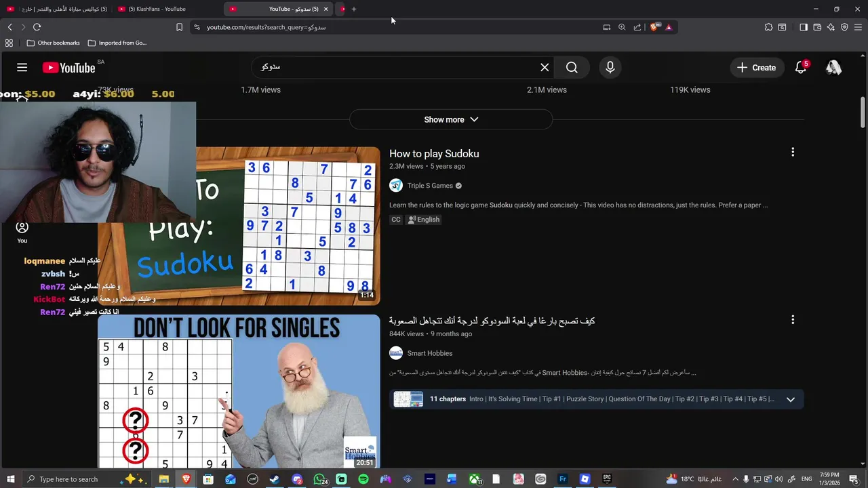The height and width of the screenshot is (488, 868).
Task: Open Steam from the taskbar
Action: tap(275, 479)
